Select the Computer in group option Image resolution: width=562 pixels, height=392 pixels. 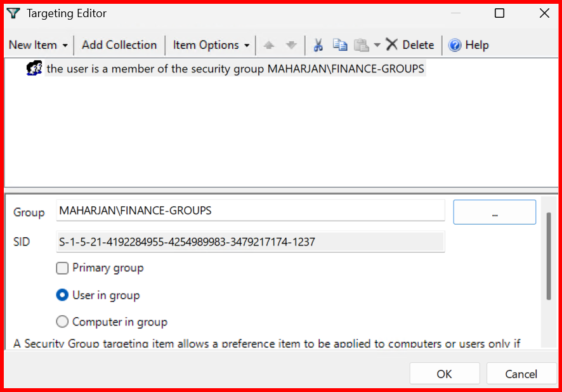[x=62, y=322]
